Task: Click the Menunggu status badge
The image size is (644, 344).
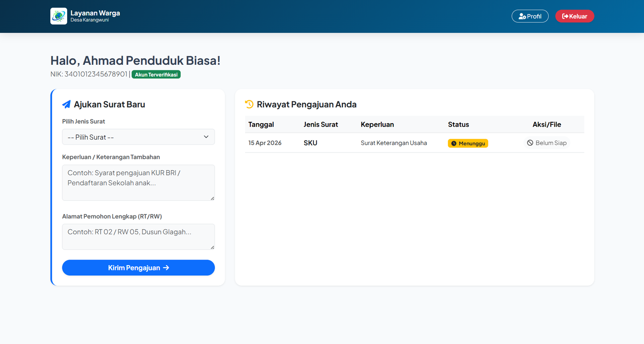Action: [x=468, y=144]
